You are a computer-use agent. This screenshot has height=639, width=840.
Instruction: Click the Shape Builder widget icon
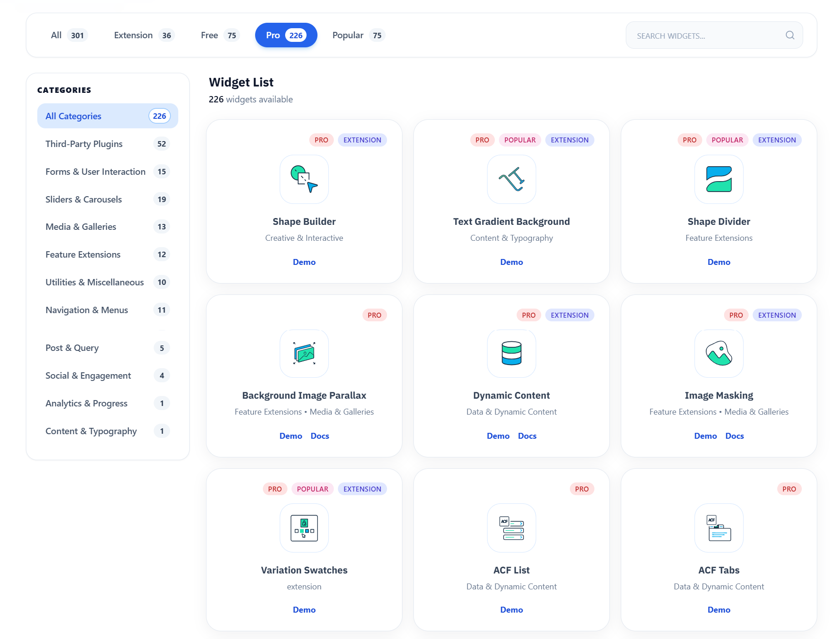pyautogui.click(x=304, y=179)
